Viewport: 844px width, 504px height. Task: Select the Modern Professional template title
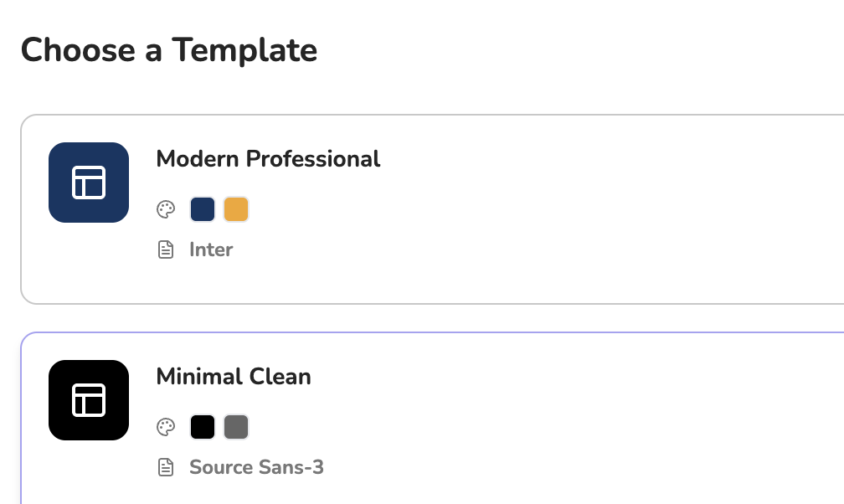(x=268, y=159)
